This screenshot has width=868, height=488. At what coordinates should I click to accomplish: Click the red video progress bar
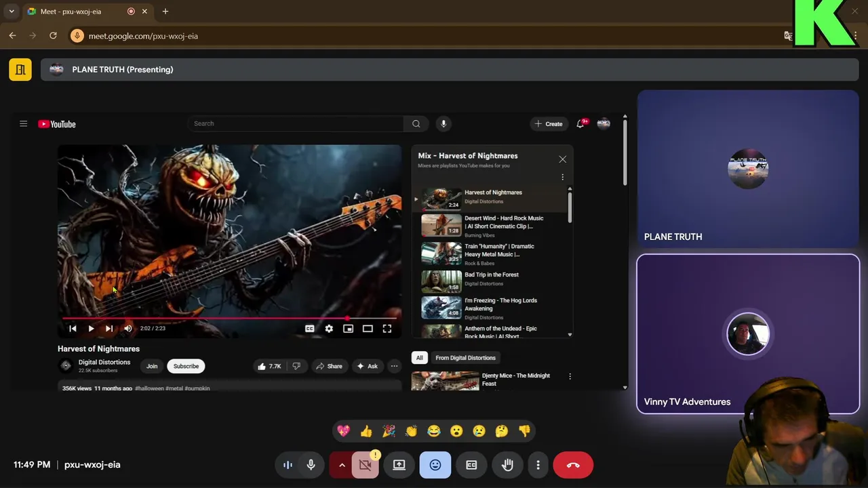[229, 318]
